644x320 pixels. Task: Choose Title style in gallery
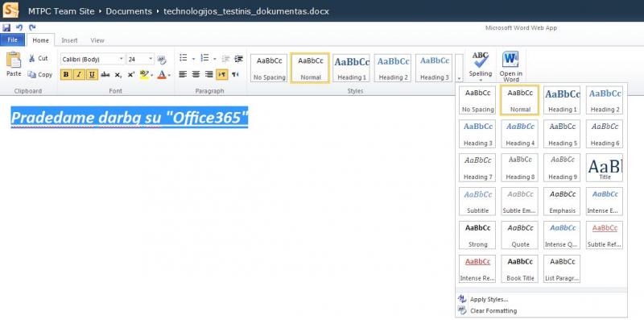pos(605,168)
